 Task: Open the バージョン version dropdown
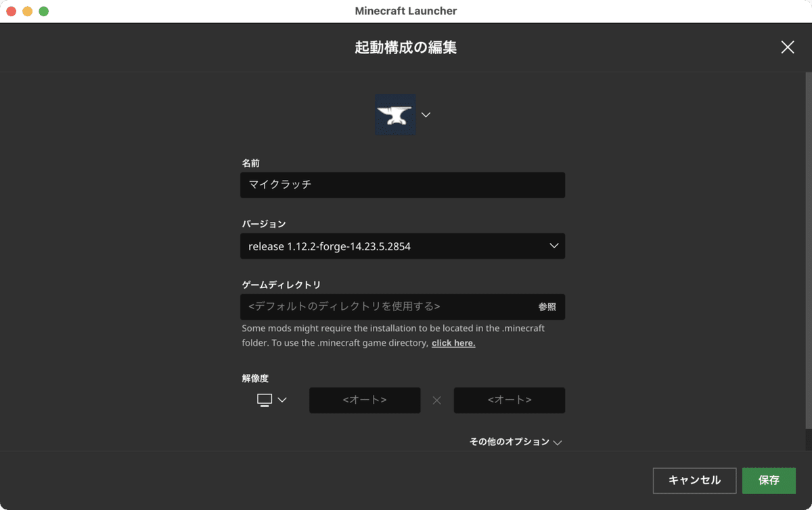pos(403,246)
